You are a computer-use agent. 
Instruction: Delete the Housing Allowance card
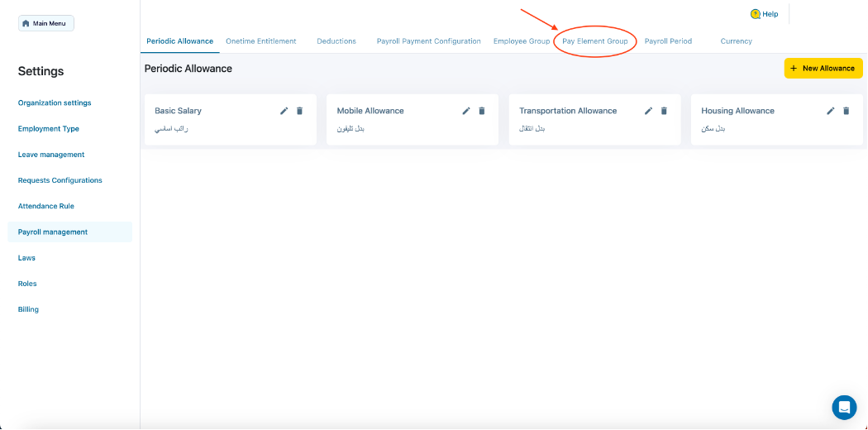tap(847, 111)
